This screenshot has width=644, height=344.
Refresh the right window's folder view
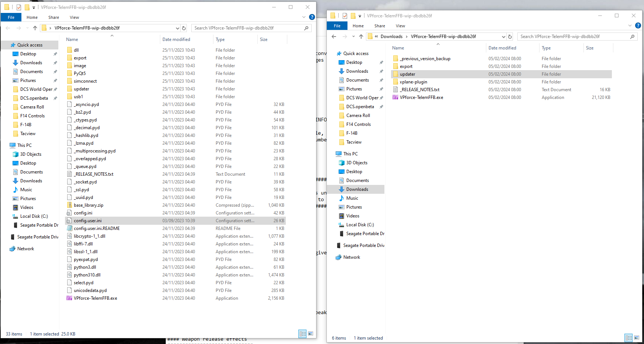(510, 37)
